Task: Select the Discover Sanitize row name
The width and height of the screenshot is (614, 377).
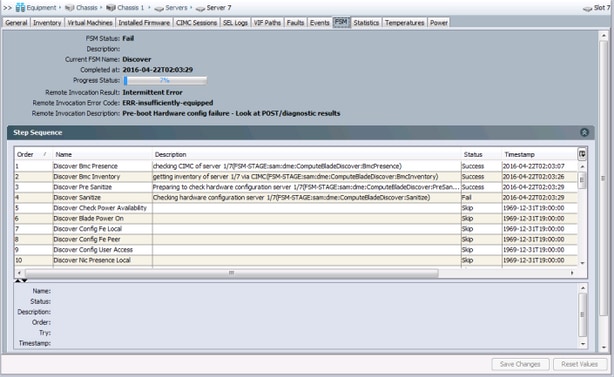Action: click(x=77, y=198)
